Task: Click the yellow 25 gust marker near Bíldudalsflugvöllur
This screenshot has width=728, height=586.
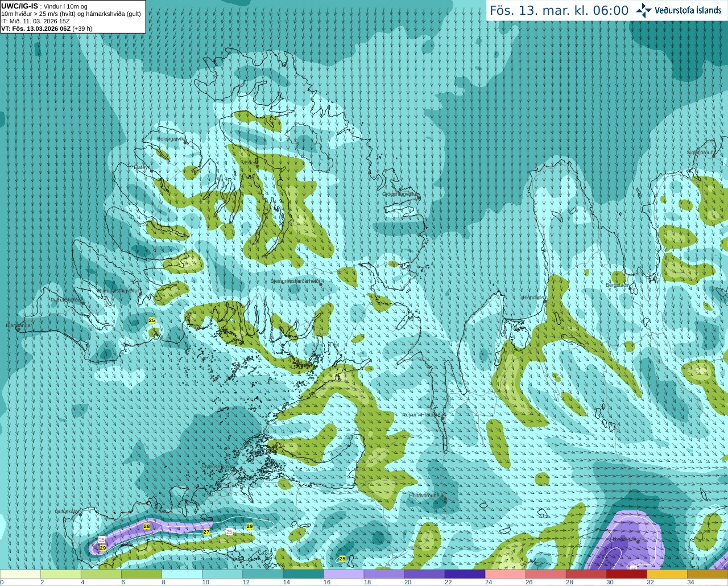Action: pyautogui.click(x=152, y=320)
